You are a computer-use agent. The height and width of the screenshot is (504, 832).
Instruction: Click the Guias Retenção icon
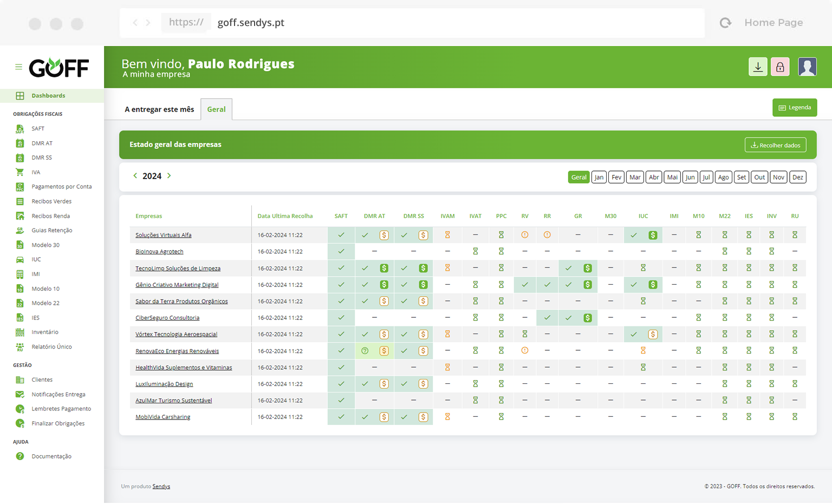[x=20, y=231]
